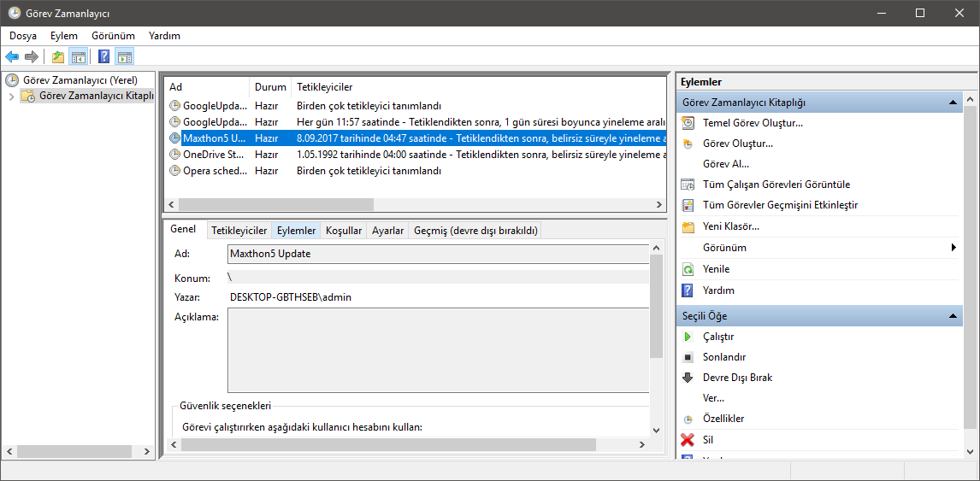Click the clock icon of Opera scheduled task

coord(175,171)
